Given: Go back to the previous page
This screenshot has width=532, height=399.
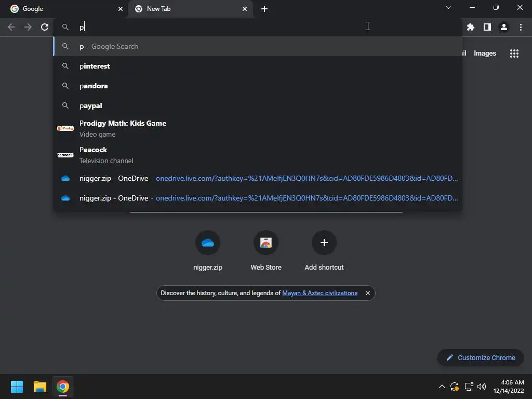Looking at the screenshot, I should (x=11, y=27).
